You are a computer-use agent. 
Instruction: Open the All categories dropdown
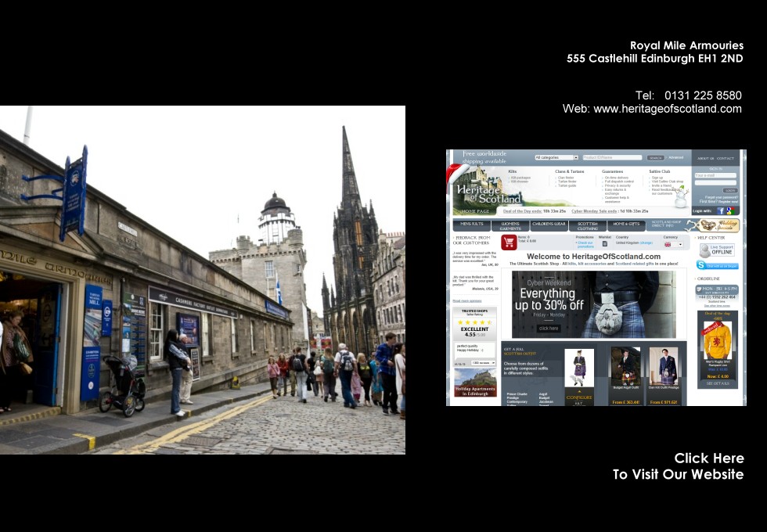(556, 157)
